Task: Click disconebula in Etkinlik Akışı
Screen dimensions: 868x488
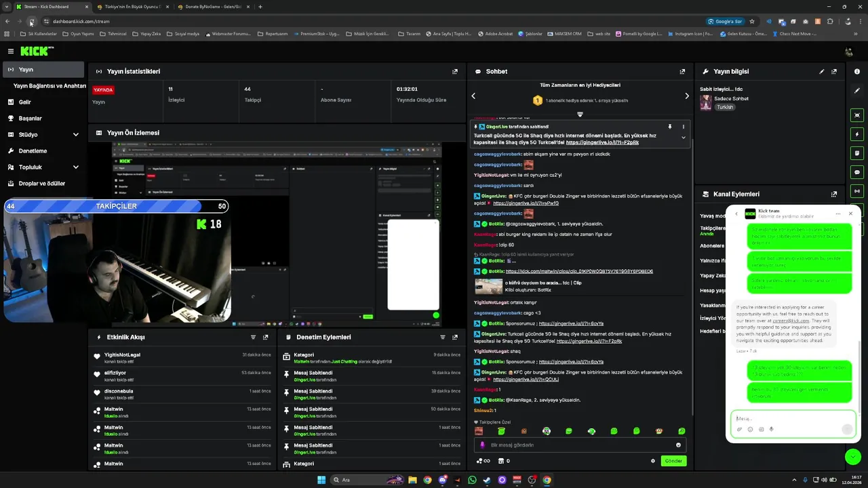Action: (x=119, y=391)
